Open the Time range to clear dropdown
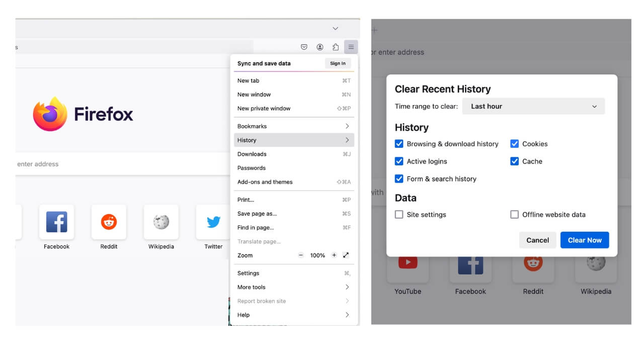The image size is (644, 362). [533, 106]
